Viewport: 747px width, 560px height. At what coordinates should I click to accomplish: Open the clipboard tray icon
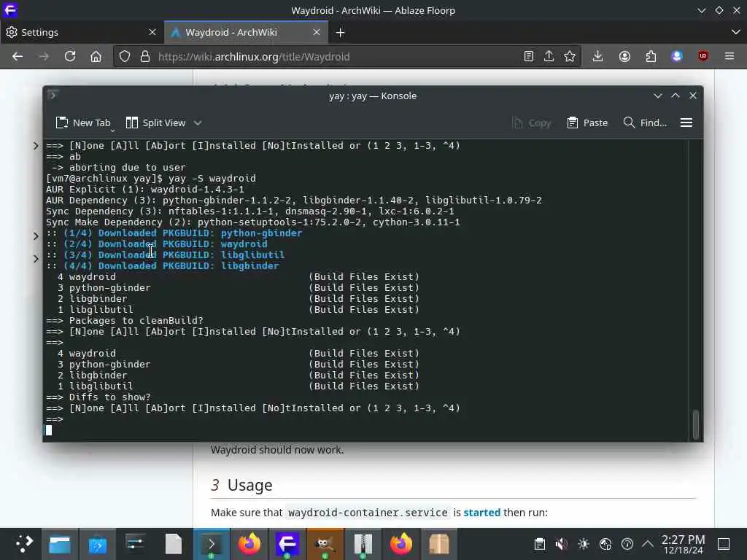tap(539, 544)
